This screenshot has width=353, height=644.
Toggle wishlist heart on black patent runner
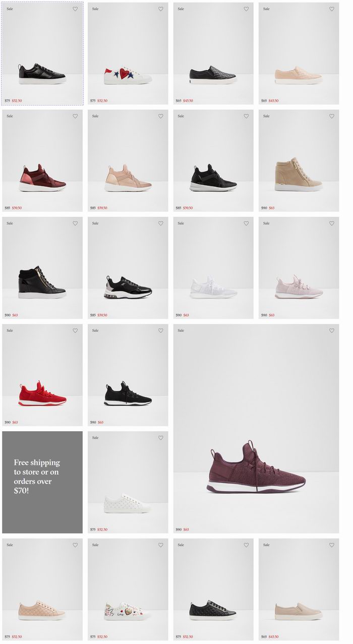[x=161, y=223]
